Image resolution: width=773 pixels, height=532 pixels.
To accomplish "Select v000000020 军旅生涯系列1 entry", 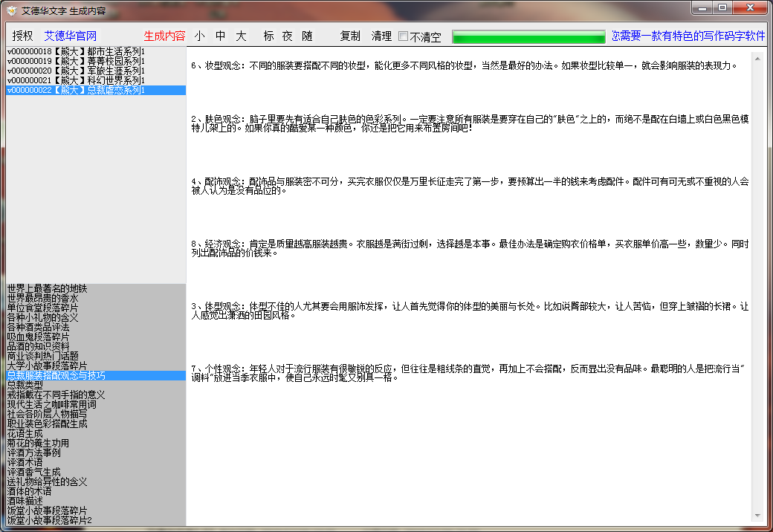I will pyautogui.click(x=96, y=71).
